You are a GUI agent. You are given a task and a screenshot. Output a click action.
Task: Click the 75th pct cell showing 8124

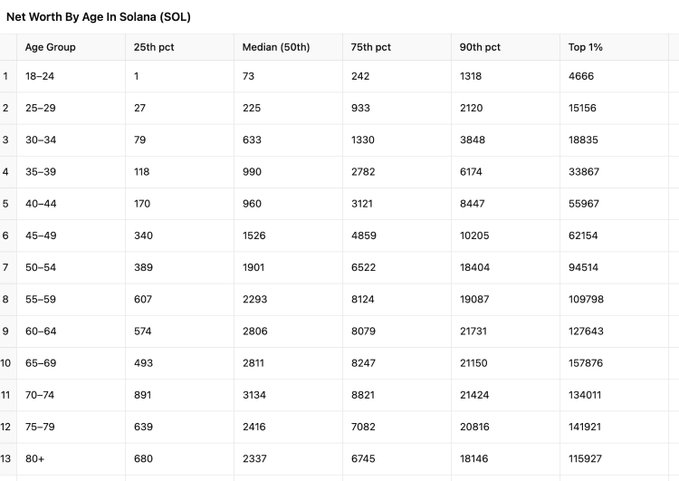(363, 299)
